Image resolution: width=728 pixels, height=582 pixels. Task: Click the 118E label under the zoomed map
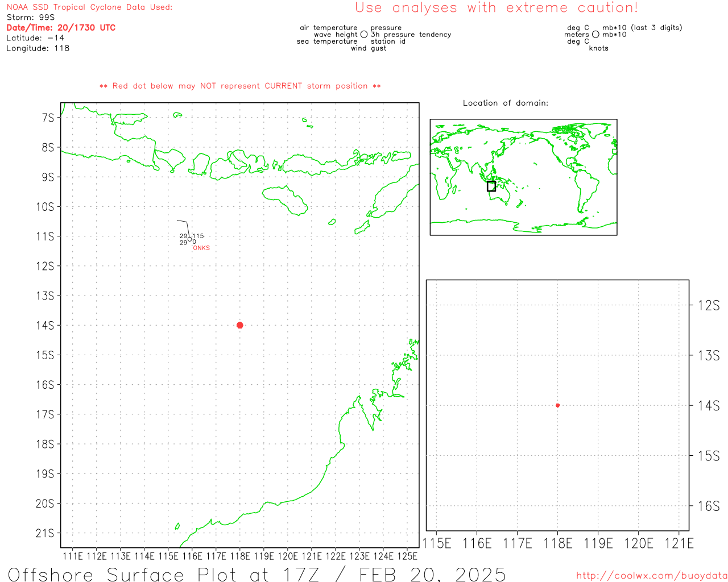coord(557,543)
